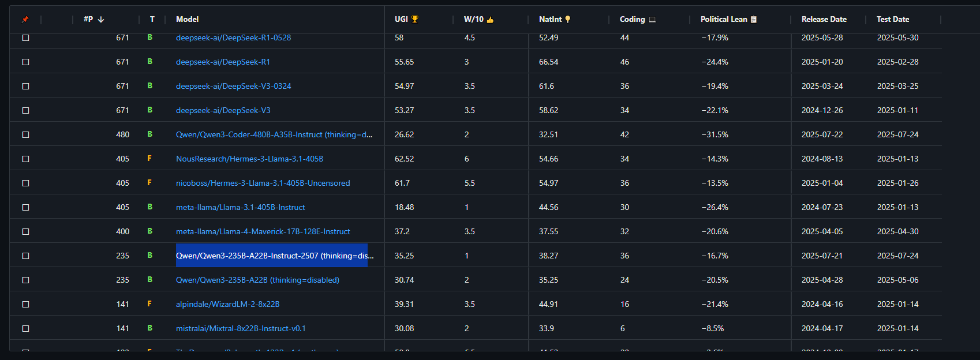Open the NousResearch/Hermes-3-Llama-3.1-405B link
Viewport: 980px width, 360px height.
[249, 159]
